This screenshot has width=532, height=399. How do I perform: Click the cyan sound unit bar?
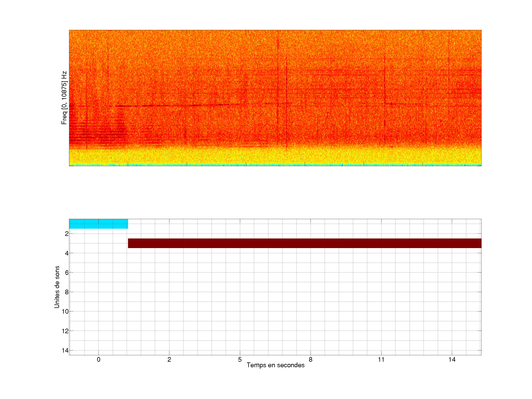pos(98,224)
